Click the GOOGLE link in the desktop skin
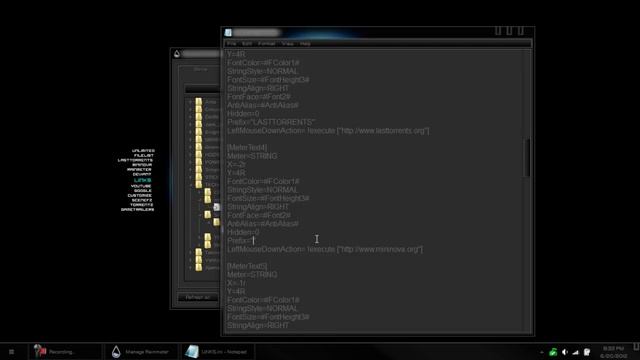 pos(143,191)
